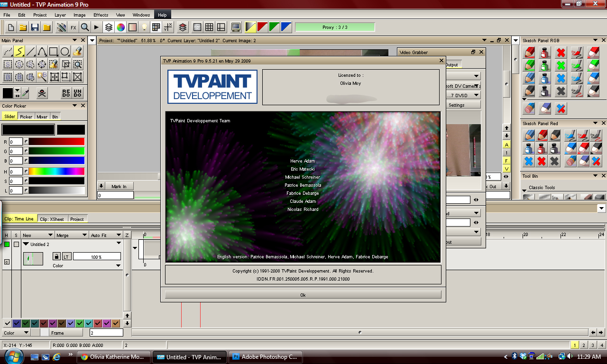This screenshot has width=607, height=364.
Task: Click the magnifier zoom icon in toolbar
Action: (x=85, y=27)
